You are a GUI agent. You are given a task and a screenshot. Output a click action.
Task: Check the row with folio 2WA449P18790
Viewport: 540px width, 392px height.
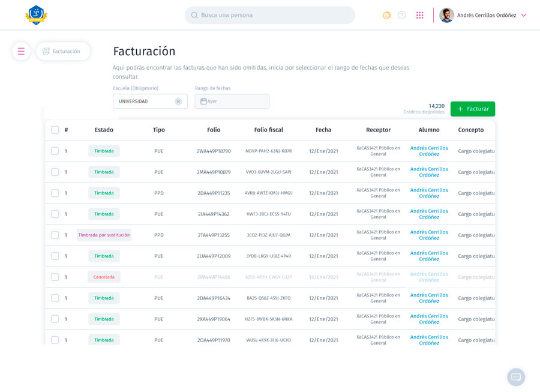pyautogui.click(x=55, y=151)
